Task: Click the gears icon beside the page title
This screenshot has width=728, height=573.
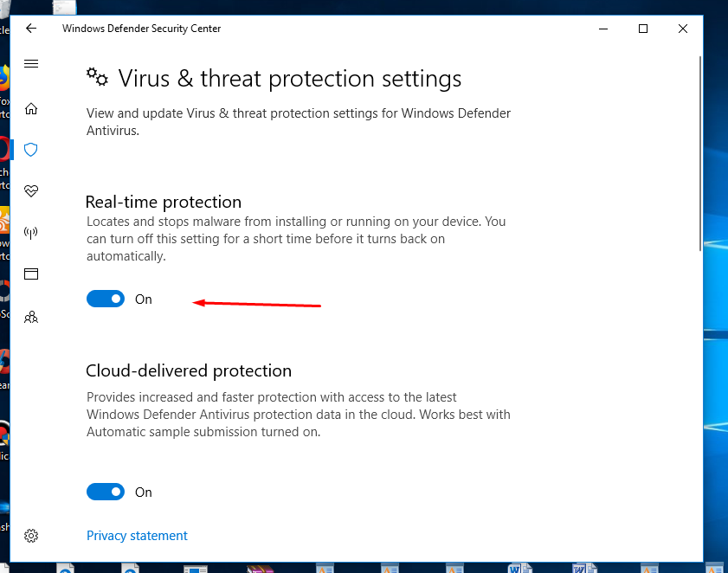Action: point(97,78)
